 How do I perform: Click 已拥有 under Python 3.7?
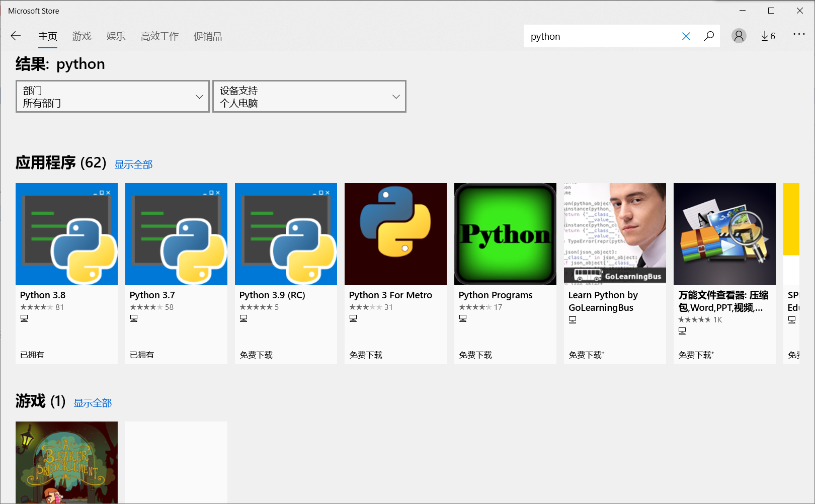[x=142, y=355]
